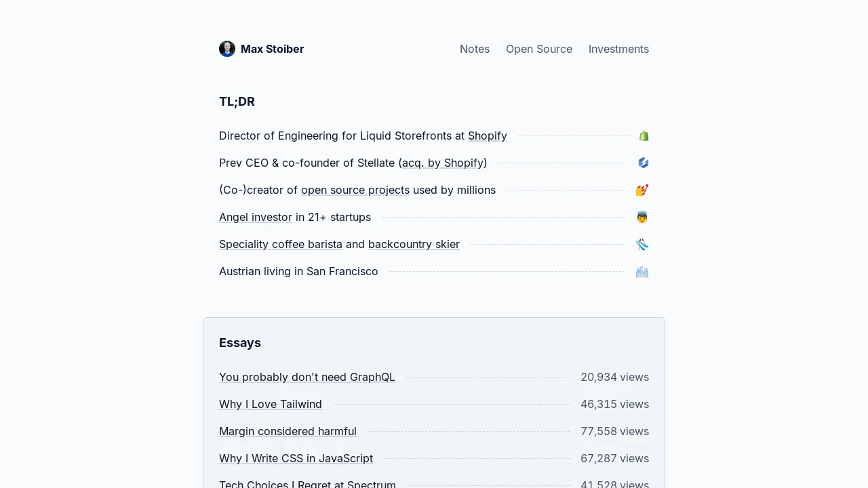Follow the Shopify link in first line
The image size is (868, 488).
488,136
